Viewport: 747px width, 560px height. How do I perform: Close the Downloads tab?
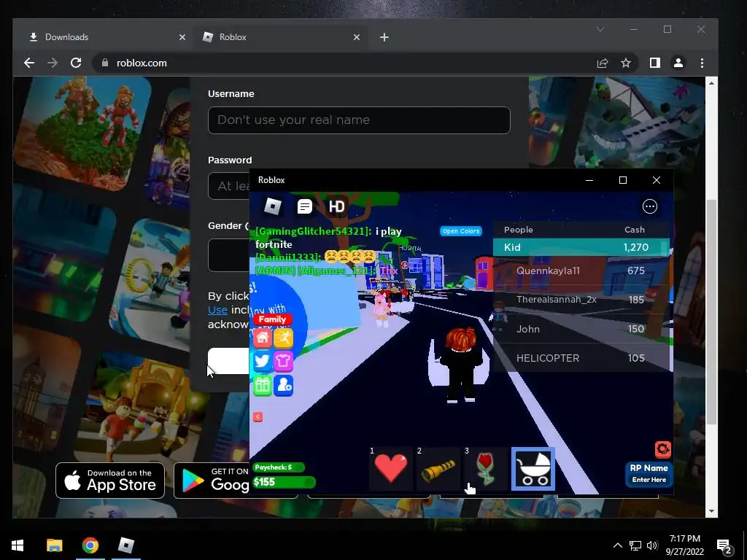point(182,37)
